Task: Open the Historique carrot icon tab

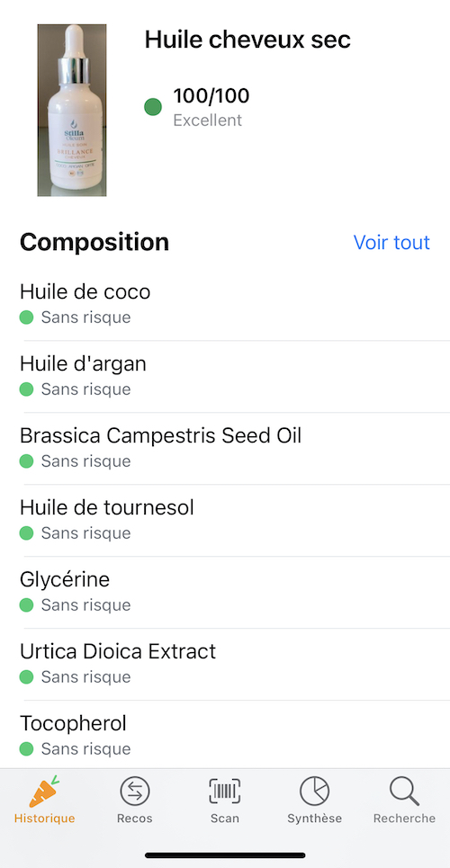Action: 44,800
